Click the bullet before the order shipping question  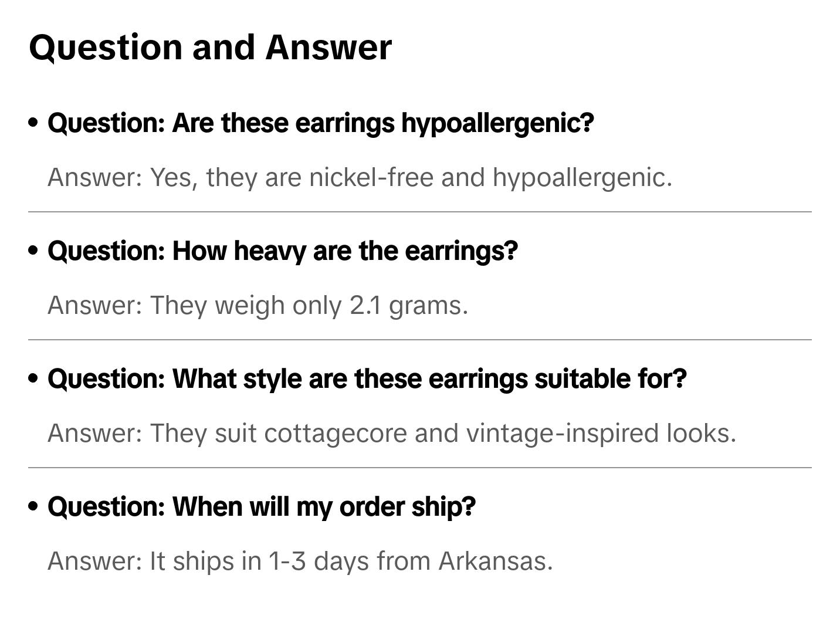[x=33, y=506]
